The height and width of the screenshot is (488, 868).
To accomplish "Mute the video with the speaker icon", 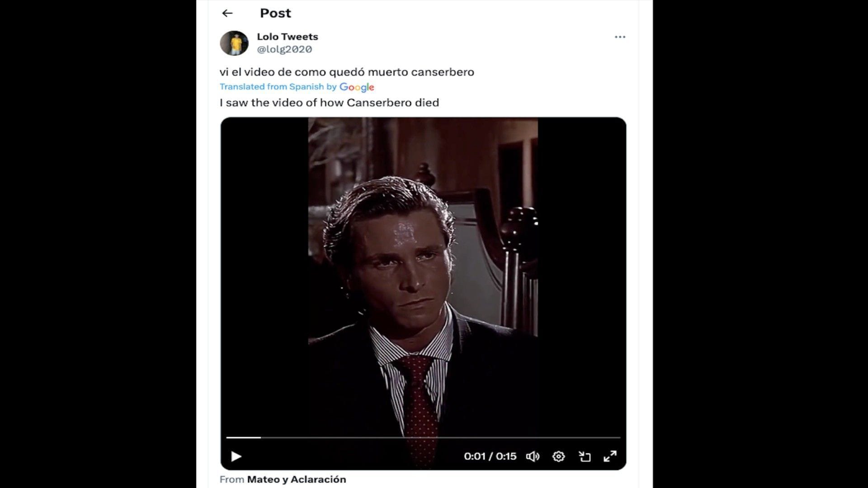I will tap(533, 456).
